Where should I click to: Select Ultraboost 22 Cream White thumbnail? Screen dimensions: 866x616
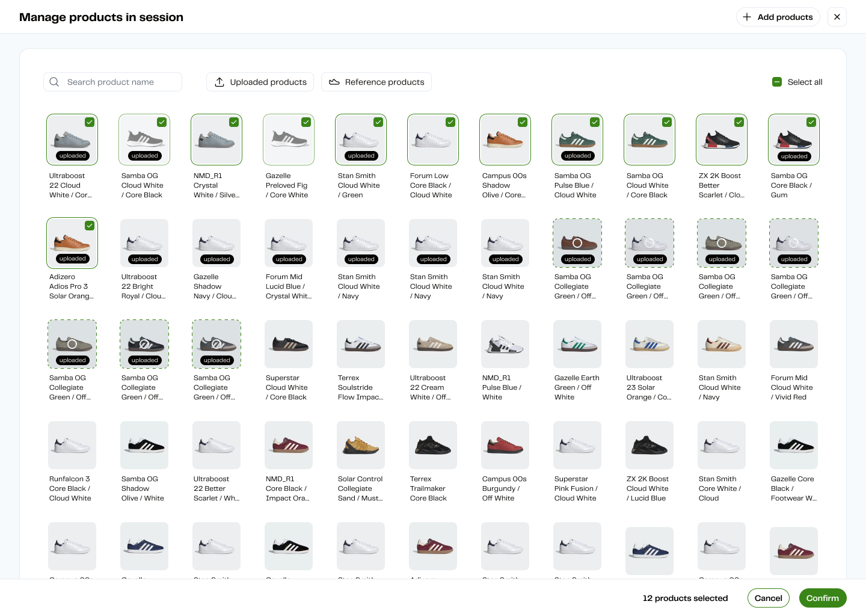click(433, 344)
